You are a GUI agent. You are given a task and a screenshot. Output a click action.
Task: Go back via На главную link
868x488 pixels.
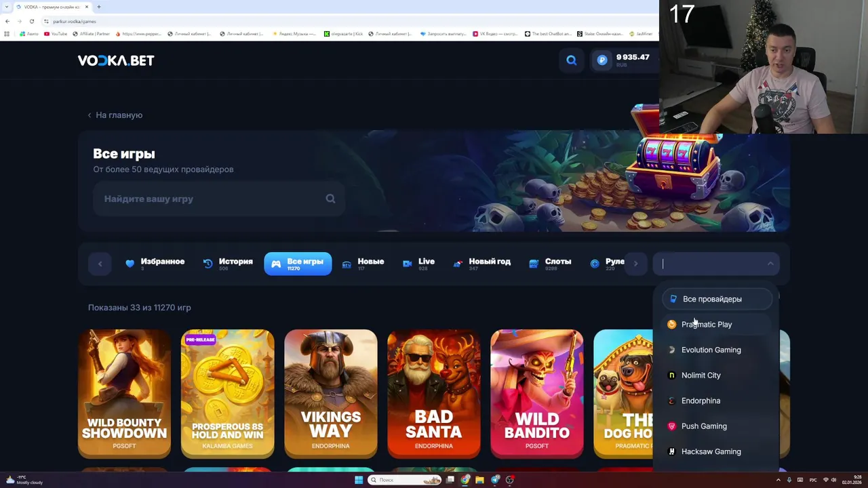tap(115, 115)
